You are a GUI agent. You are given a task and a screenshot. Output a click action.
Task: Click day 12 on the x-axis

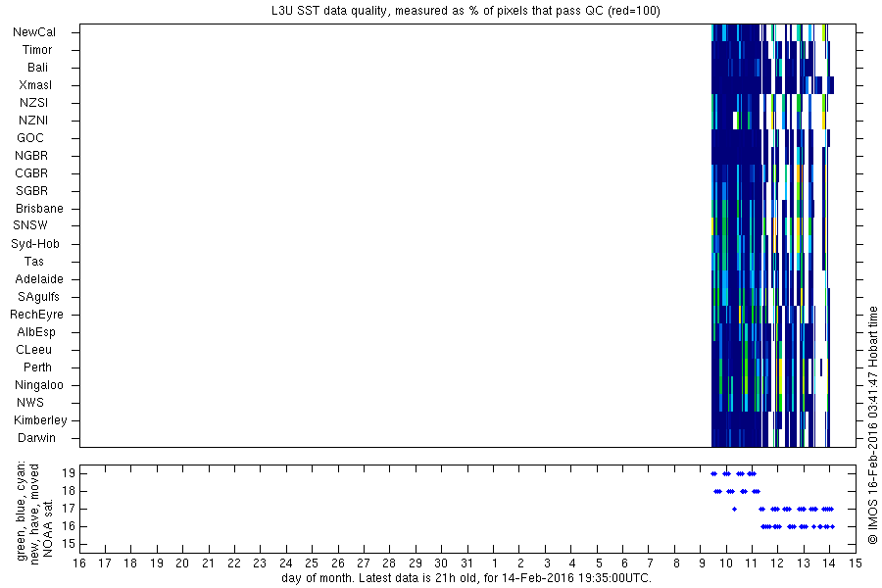777,563
